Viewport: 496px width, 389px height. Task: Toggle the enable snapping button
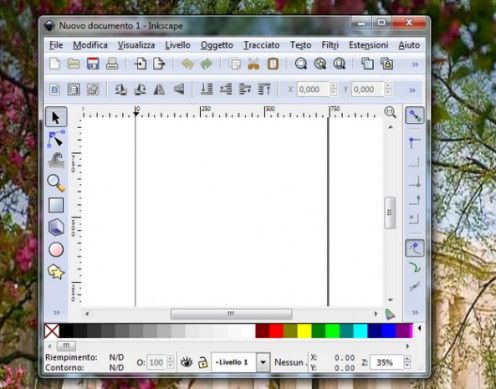[x=415, y=115]
